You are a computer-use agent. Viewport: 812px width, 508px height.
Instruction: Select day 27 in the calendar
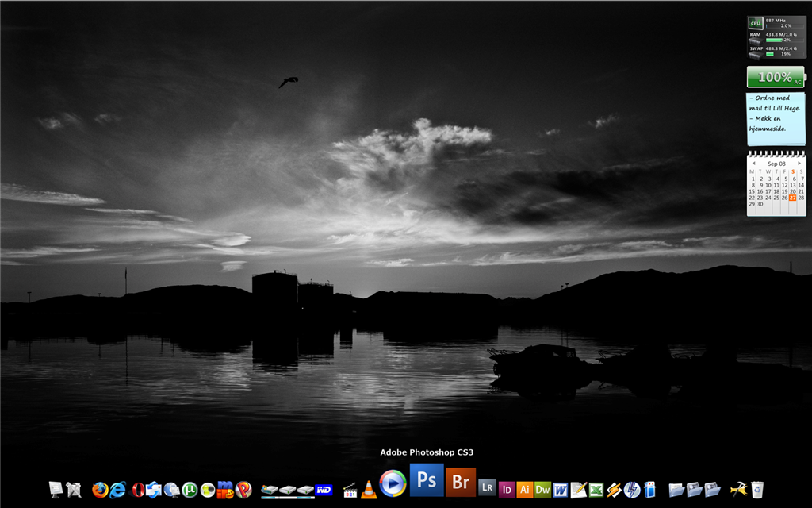pos(792,198)
